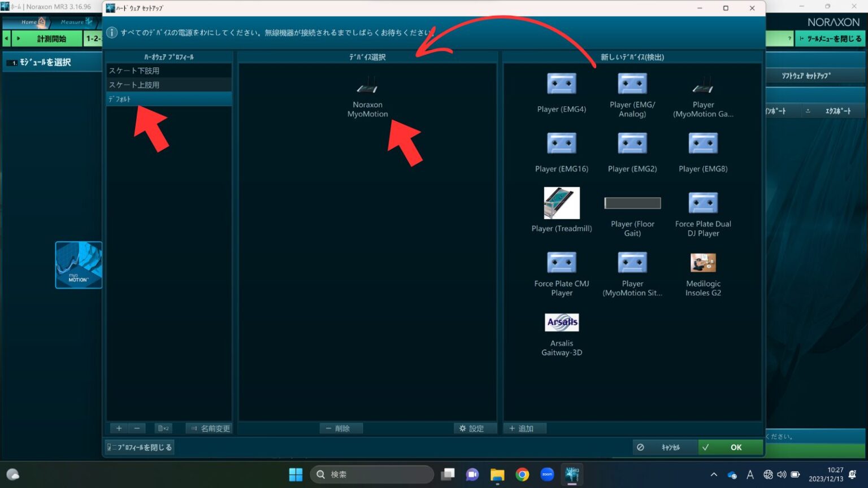This screenshot has width=868, height=488.
Task: Select the Medilogic Insoles G2 icon
Action: point(702,262)
